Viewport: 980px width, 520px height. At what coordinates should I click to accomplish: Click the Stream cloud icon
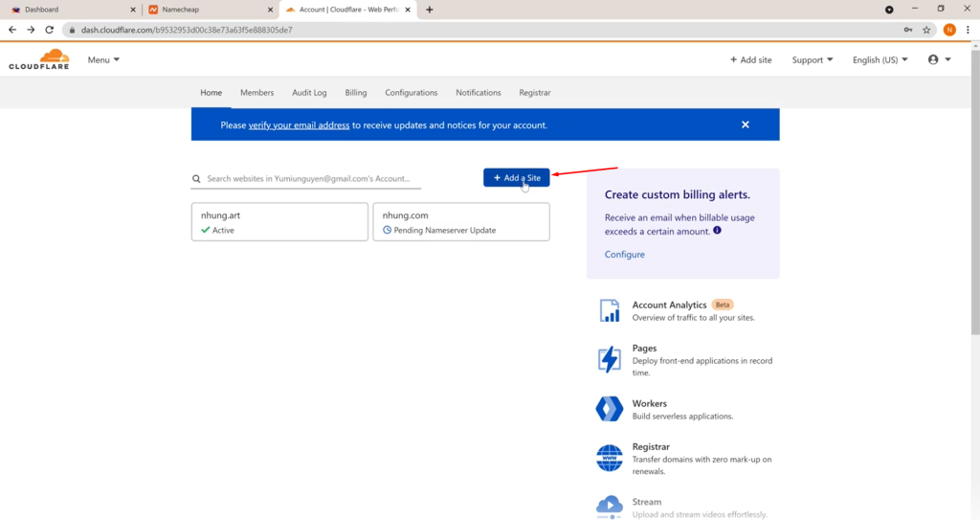tap(610, 507)
